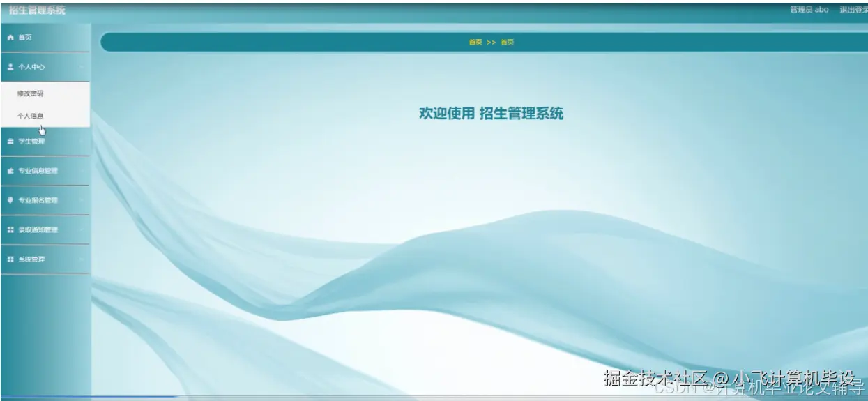Screen dimensions: 868x401
Task: Click the breadcrumb 首页 link before >>
Action: tap(475, 42)
